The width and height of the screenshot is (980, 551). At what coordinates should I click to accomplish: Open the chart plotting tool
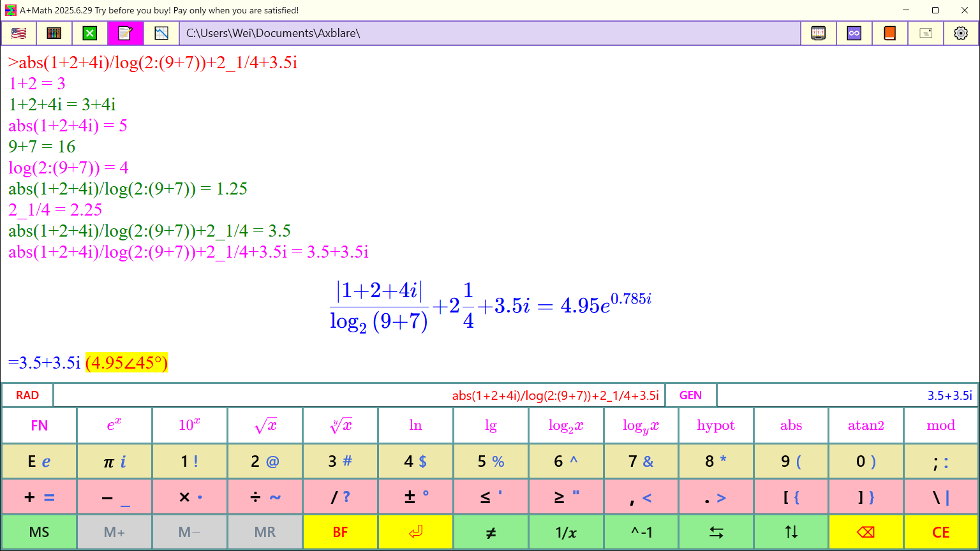[161, 33]
